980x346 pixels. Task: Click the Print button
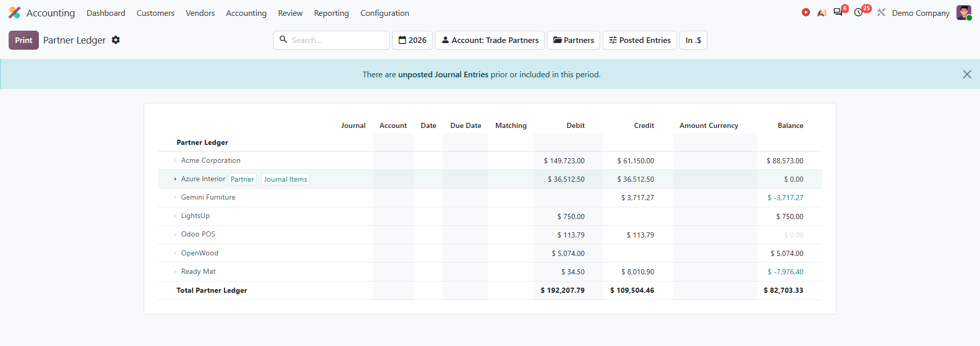24,40
